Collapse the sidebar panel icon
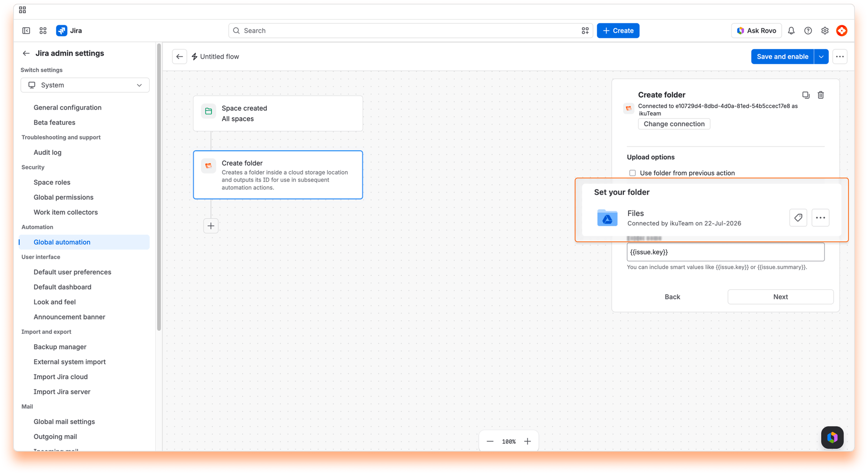The image size is (868, 474). tap(26, 30)
